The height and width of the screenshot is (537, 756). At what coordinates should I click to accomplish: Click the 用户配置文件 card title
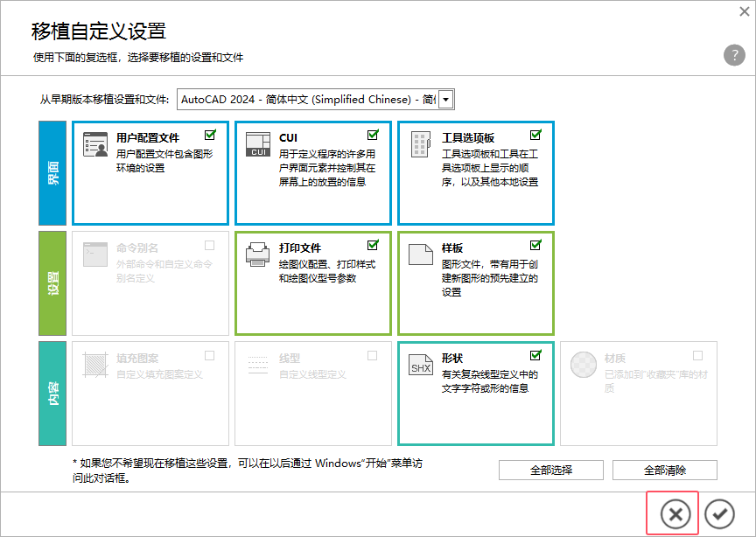(x=148, y=138)
